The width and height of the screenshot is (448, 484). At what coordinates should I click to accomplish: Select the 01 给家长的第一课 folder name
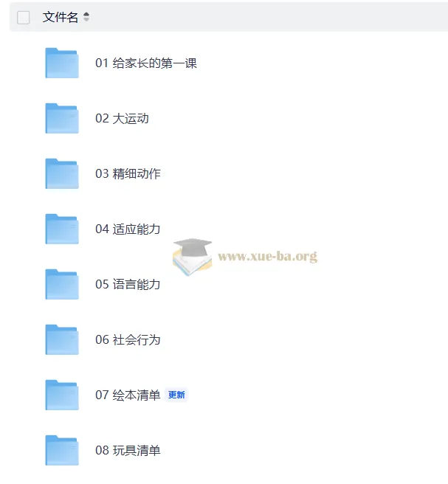[146, 63]
